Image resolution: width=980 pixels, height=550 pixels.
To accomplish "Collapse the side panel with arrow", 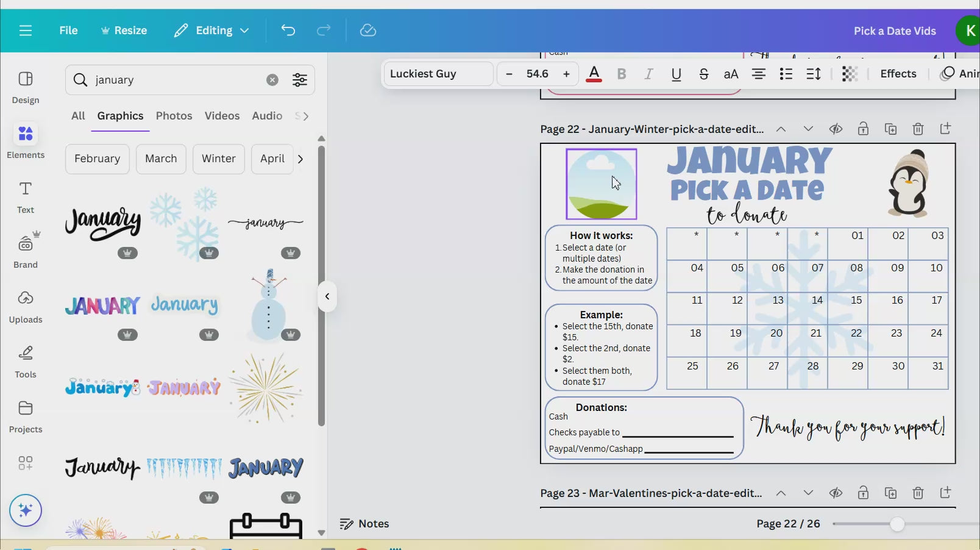I will click(327, 297).
